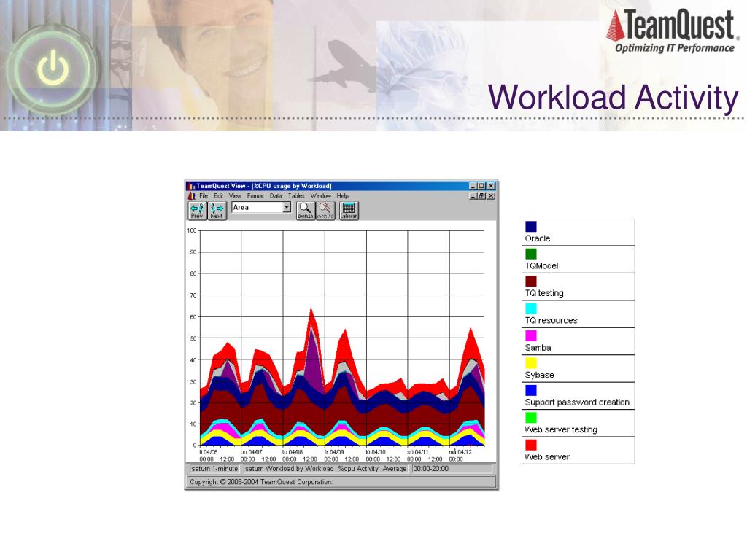747x560 pixels.
Task: Open the Tables menu
Action: click(296, 195)
